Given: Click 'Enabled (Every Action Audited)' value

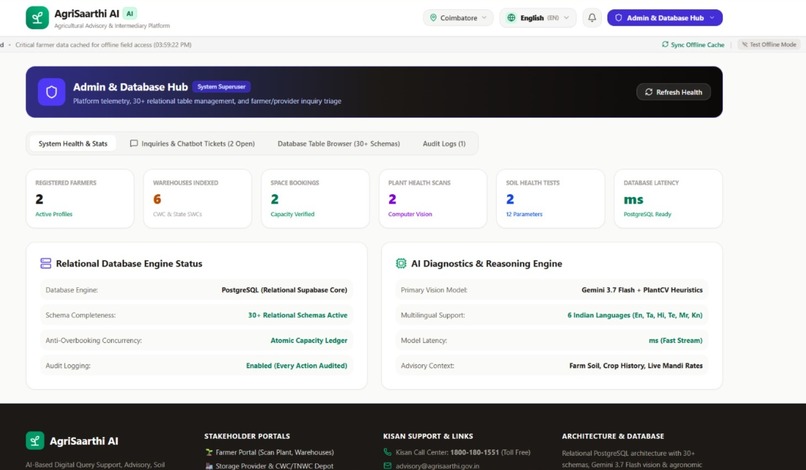Looking at the screenshot, I should point(297,366).
